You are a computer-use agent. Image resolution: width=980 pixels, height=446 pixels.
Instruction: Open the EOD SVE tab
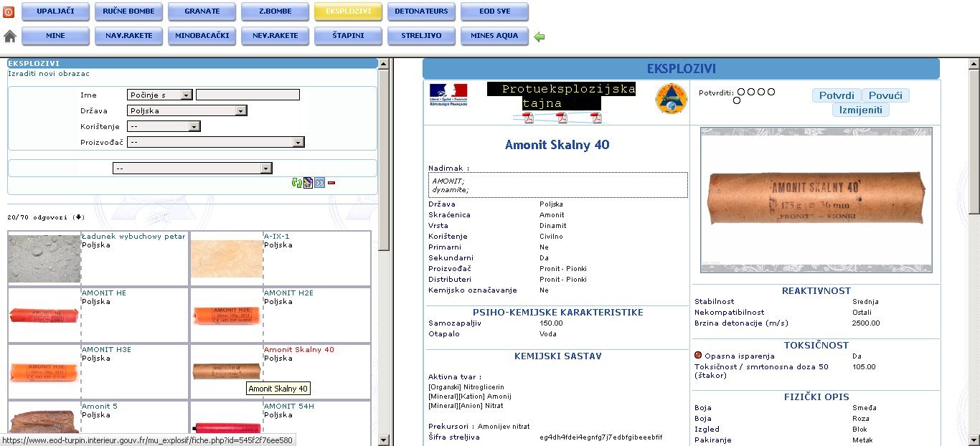(494, 11)
